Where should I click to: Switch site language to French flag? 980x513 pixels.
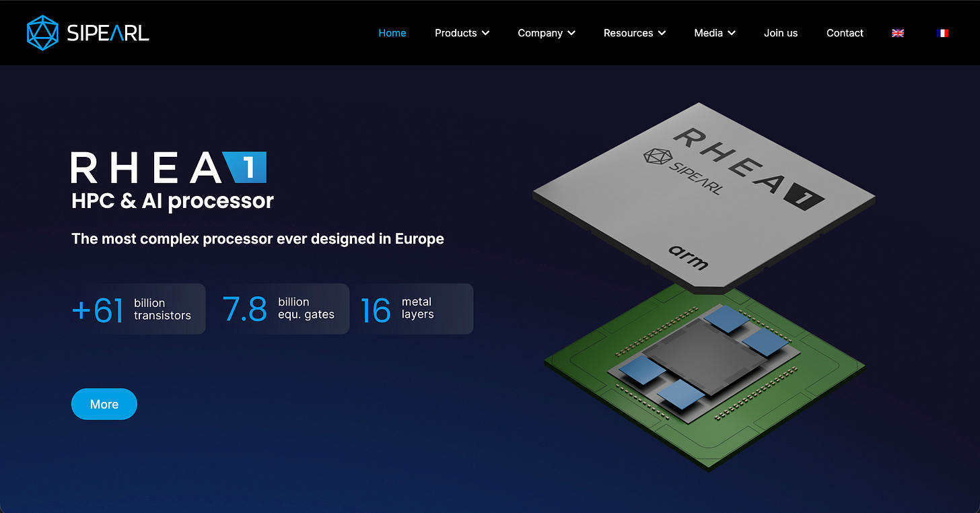(942, 33)
